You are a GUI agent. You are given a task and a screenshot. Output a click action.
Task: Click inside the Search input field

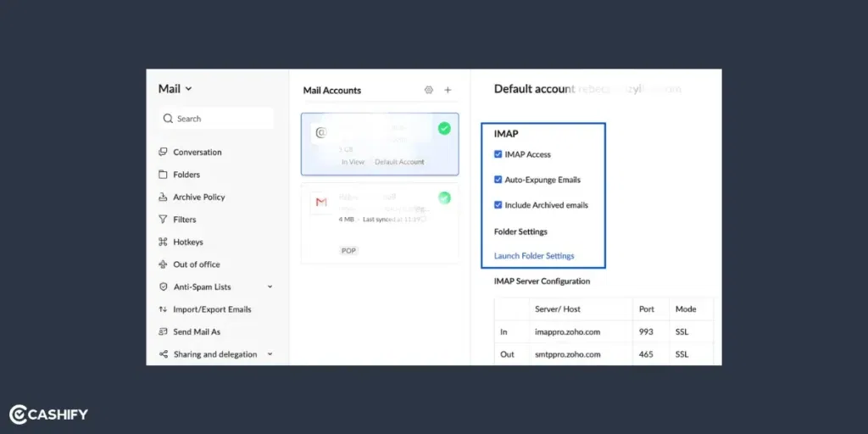220,119
